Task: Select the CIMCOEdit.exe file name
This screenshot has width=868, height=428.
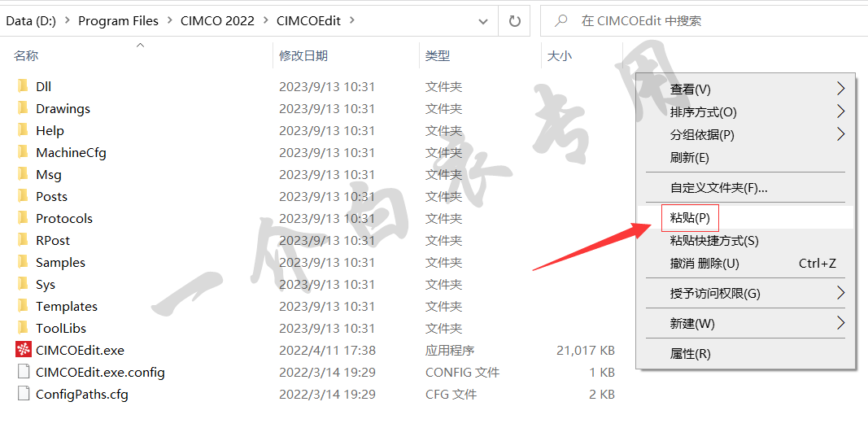Action: (81, 350)
